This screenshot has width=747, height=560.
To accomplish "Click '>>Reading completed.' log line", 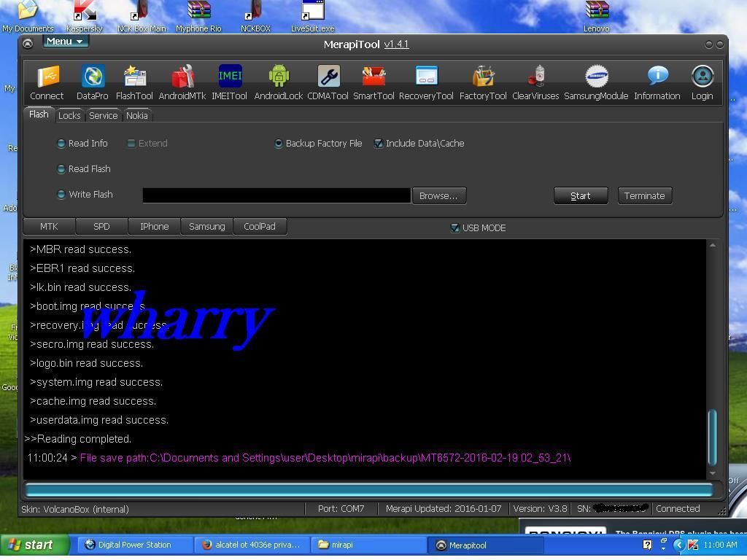I will 78,439.
